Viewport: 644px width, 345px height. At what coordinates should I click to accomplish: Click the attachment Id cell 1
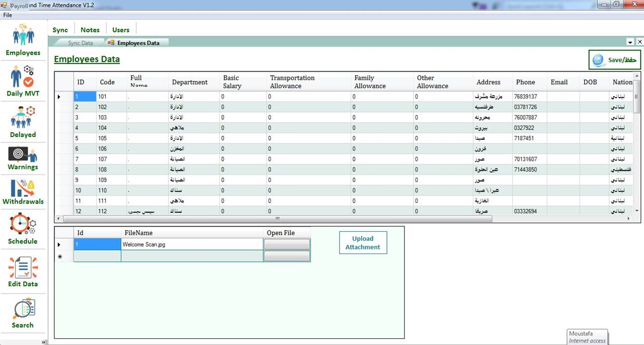[97, 244]
